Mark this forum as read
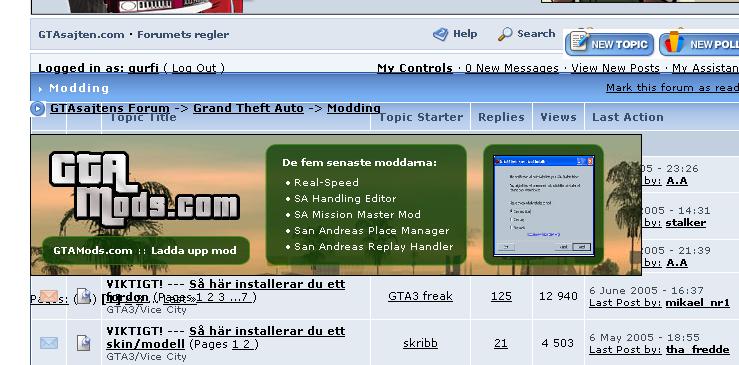 (672, 88)
